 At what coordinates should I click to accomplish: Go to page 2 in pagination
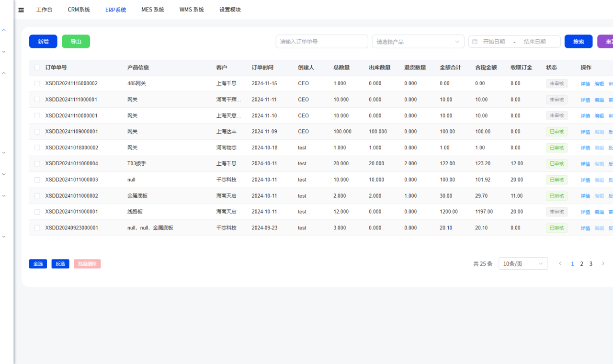[x=582, y=264]
